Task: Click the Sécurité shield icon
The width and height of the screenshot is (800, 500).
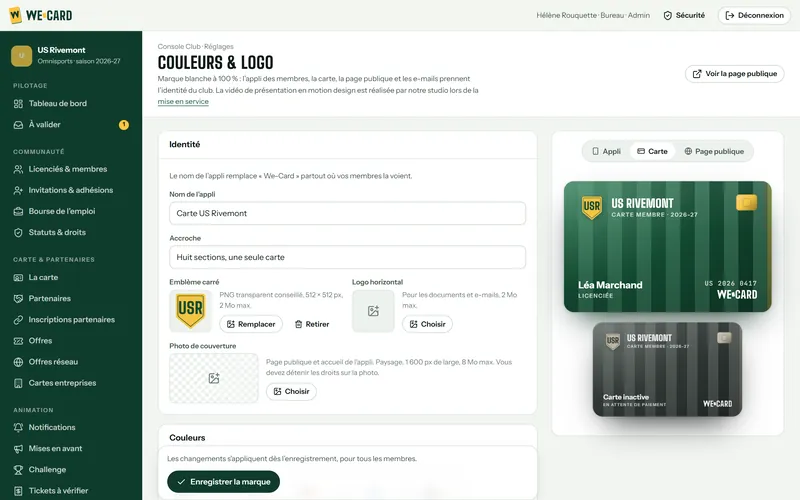Action: coord(667,15)
